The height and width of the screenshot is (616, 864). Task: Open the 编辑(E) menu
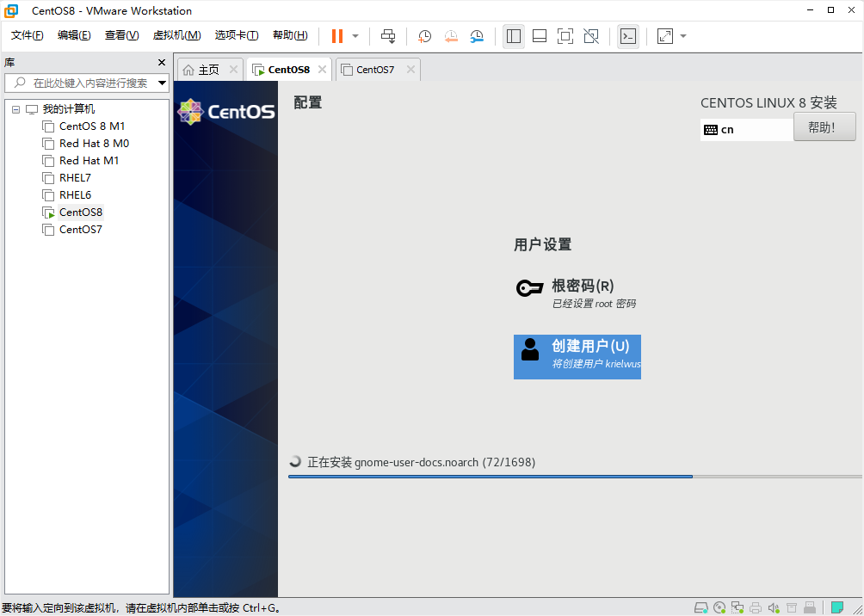click(74, 35)
